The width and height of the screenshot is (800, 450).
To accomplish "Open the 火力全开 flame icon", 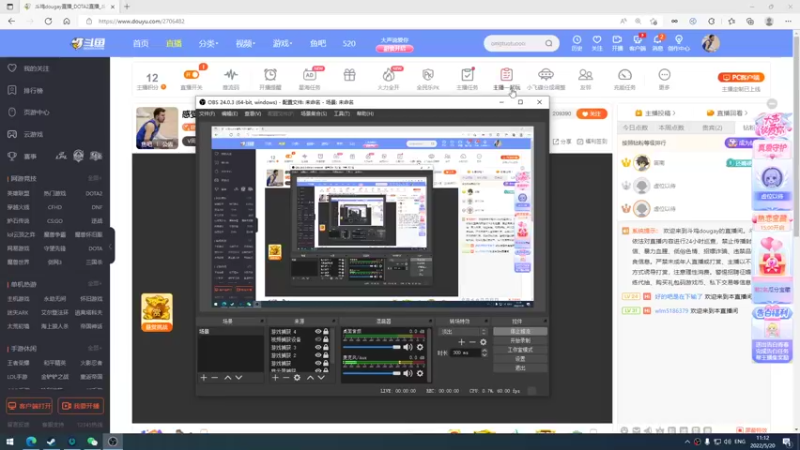I will [388, 75].
